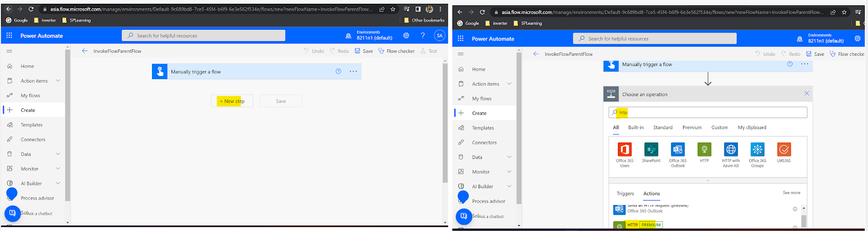This screenshot has width=868, height=231.
Task: Open the app launcher waffle in right window
Action: [x=461, y=39]
